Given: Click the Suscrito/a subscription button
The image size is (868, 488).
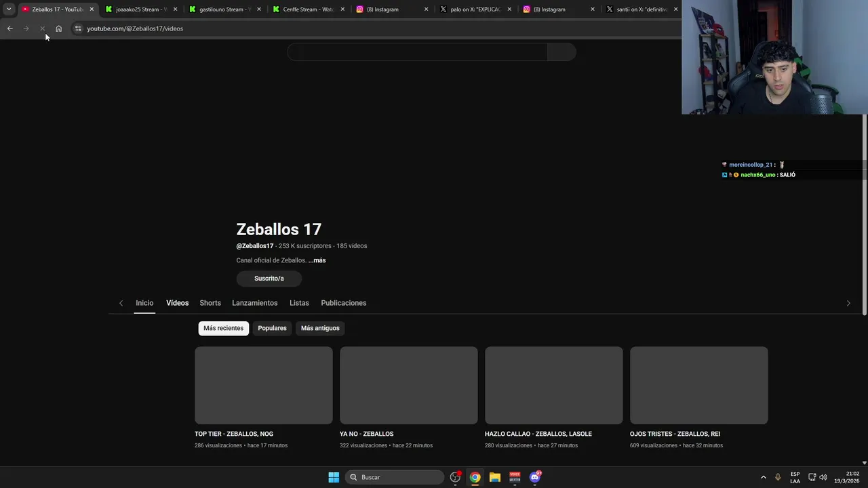Looking at the screenshot, I should coord(269,279).
